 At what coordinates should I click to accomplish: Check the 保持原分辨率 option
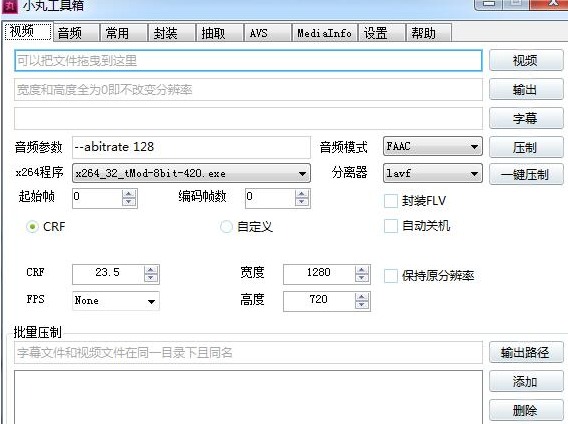click(x=390, y=276)
